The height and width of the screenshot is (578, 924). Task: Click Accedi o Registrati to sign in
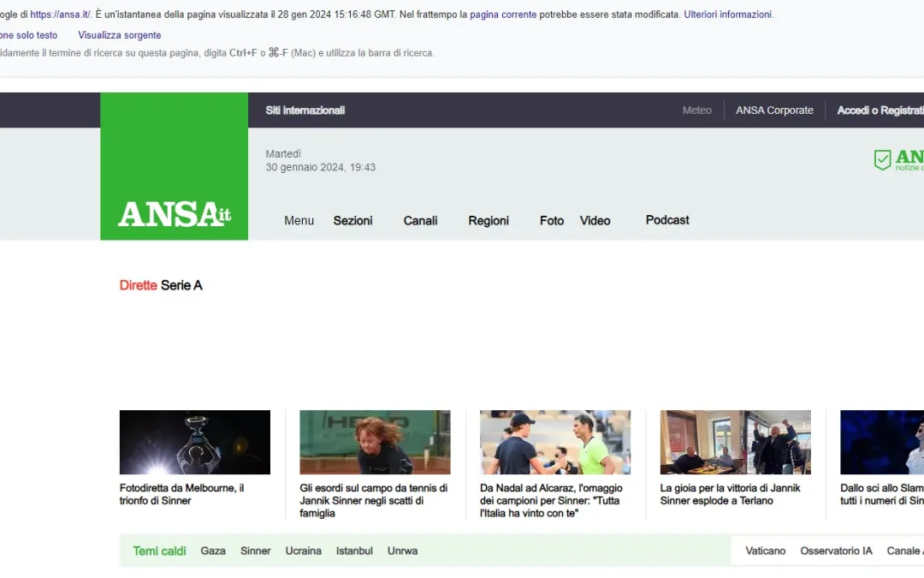880,110
